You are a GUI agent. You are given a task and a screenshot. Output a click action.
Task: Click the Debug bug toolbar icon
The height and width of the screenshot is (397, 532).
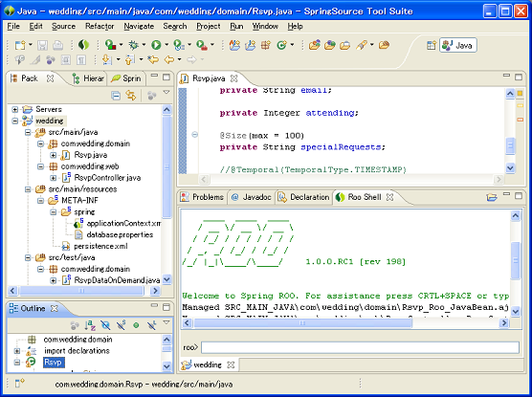(x=133, y=45)
